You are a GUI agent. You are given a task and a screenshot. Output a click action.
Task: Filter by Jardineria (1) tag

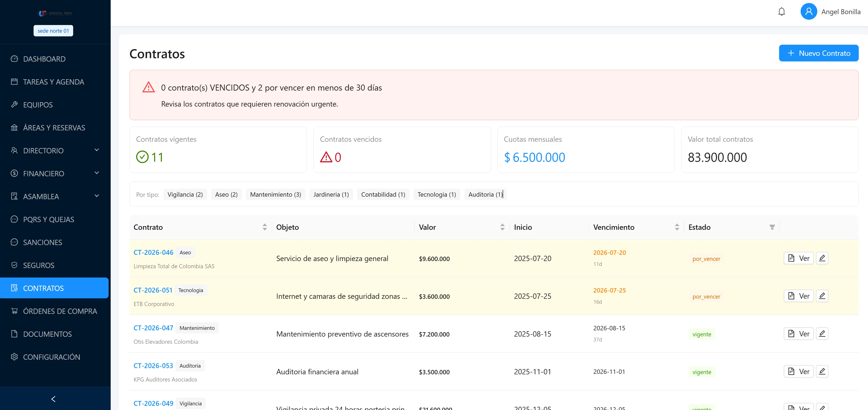tap(331, 195)
